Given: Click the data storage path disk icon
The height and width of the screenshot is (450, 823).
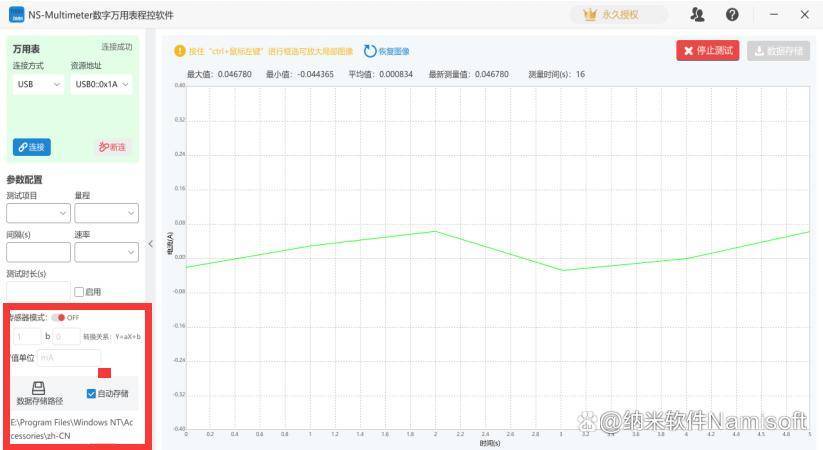Looking at the screenshot, I should tap(39, 388).
